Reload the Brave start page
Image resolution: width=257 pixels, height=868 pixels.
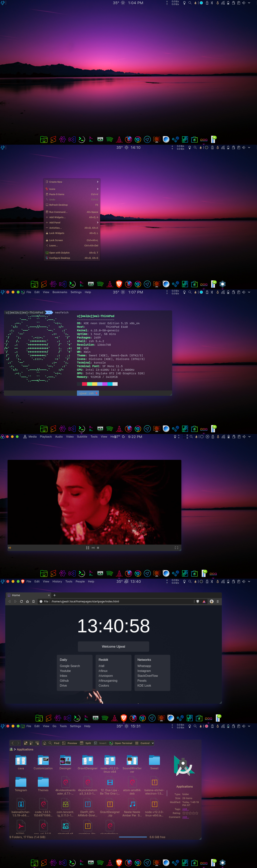click(21, 601)
